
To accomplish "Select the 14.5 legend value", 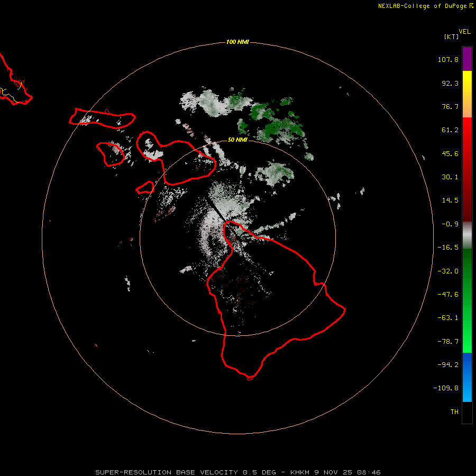I will tap(450, 200).
